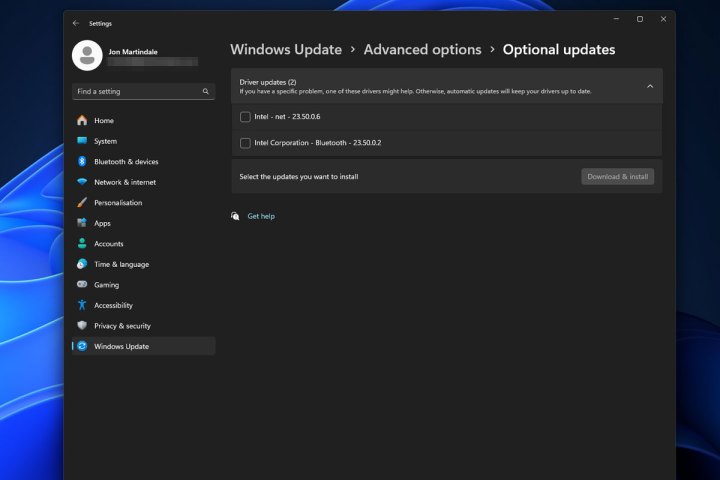The height and width of the screenshot is (480, 720).
Task: Maximize the Settings window
Action: coord(640,19)
